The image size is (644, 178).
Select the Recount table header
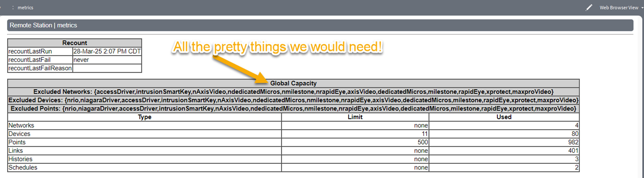(74, 43)
